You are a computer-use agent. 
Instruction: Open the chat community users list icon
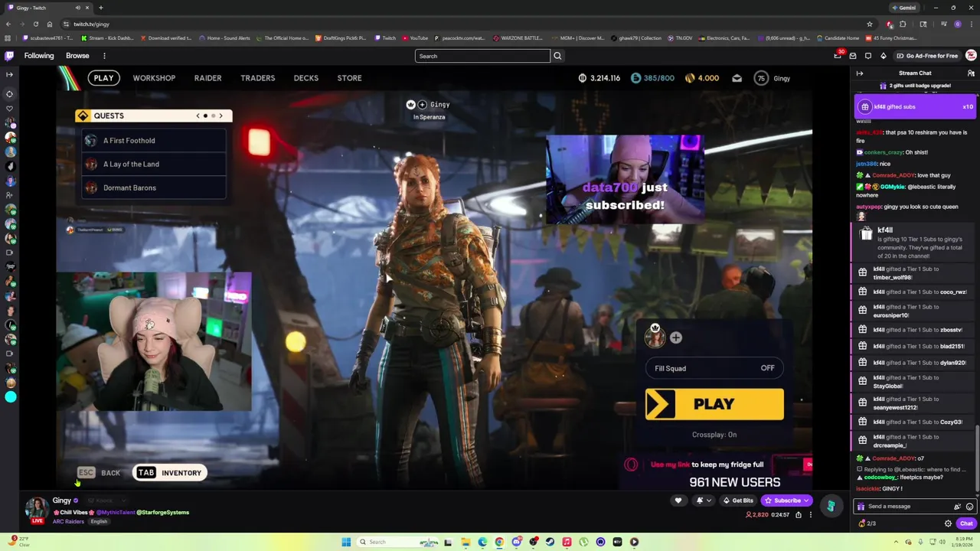pyautogui.click(x=971, y=73)
